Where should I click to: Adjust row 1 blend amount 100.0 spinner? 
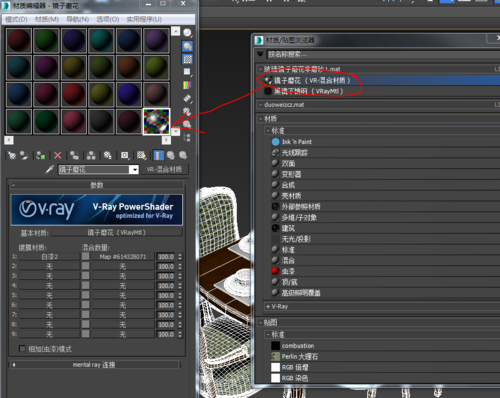click(x=180, y=257)
